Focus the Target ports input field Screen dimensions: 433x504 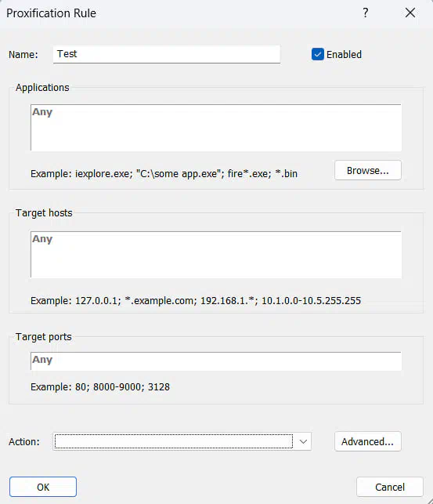pos(216,361)
